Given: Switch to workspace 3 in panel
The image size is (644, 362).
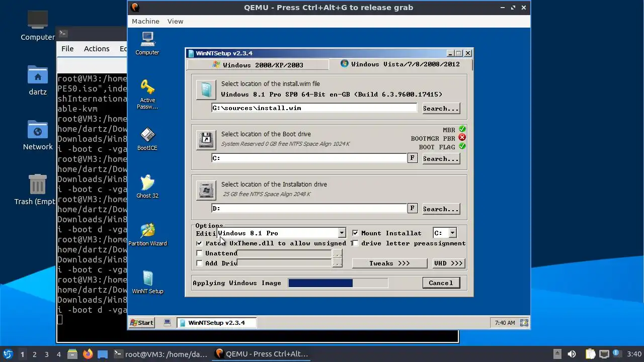Looking at the screenshot, I should [46, 354].
